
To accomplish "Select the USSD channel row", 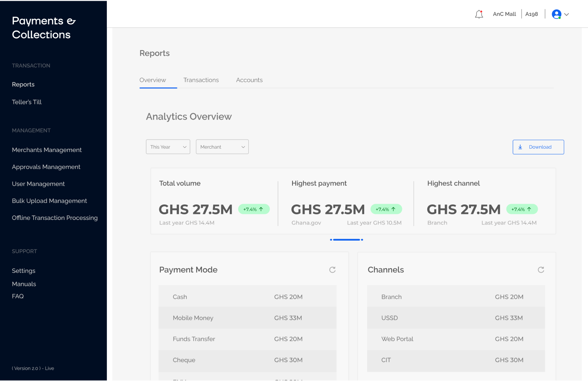I will point(456,318).
